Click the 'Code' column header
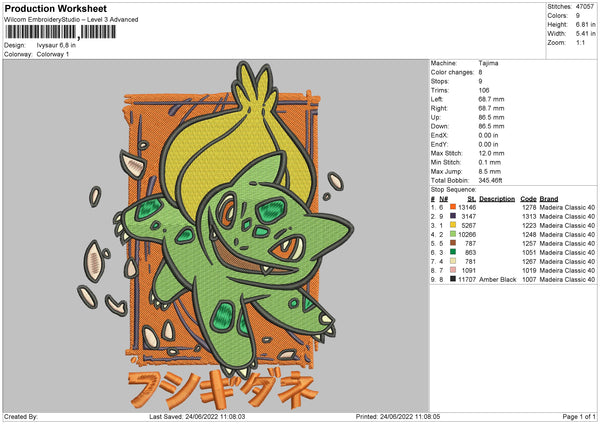The width and height of the screenshot is (600, 424). 528,199
